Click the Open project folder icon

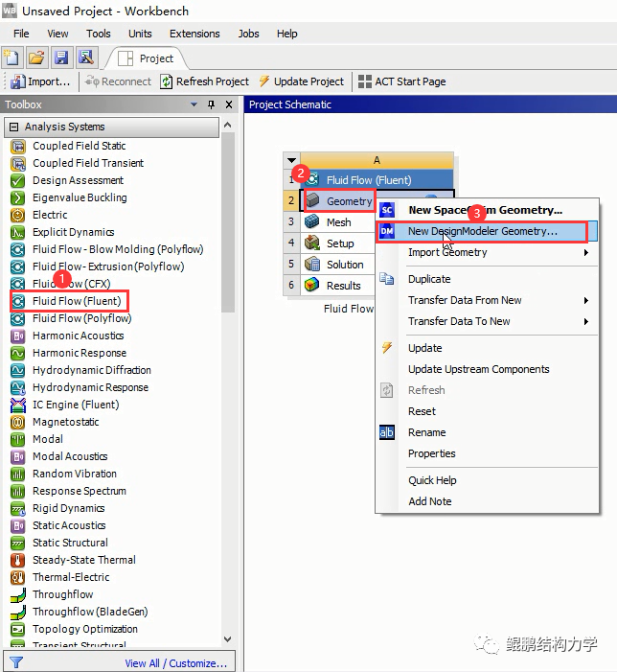pos(36,58)
